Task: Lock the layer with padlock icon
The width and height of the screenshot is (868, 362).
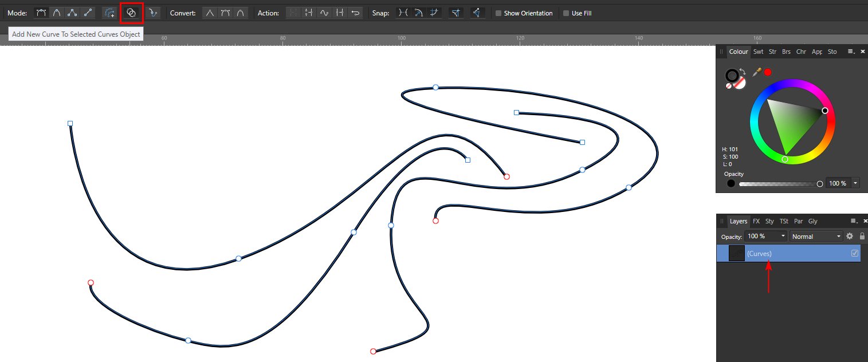Action: click(x=862, y=236)
